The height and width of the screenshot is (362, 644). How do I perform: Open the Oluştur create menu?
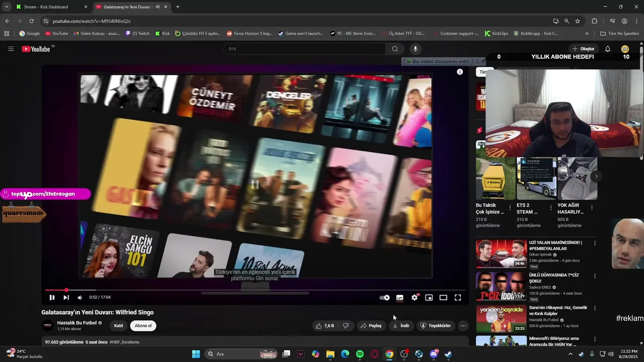(x=584, y=49)
